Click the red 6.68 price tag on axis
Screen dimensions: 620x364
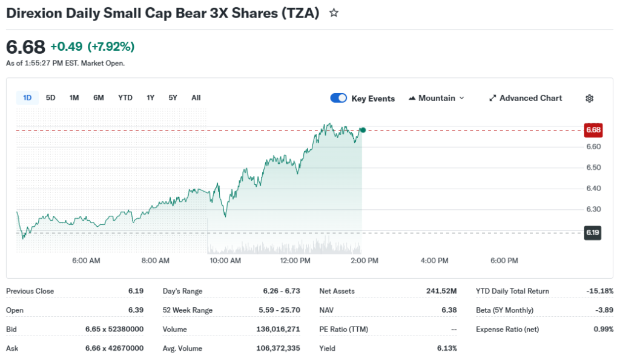coord(593,130)
